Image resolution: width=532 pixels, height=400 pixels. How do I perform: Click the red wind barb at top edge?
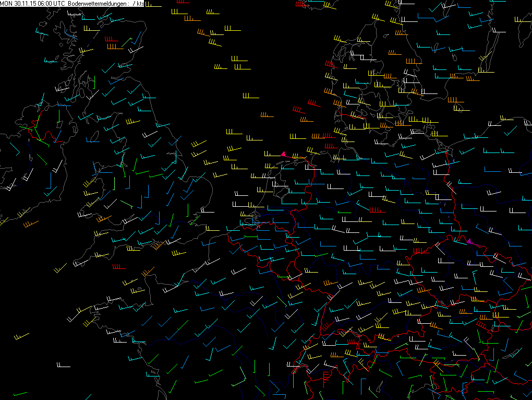point(300,4)
